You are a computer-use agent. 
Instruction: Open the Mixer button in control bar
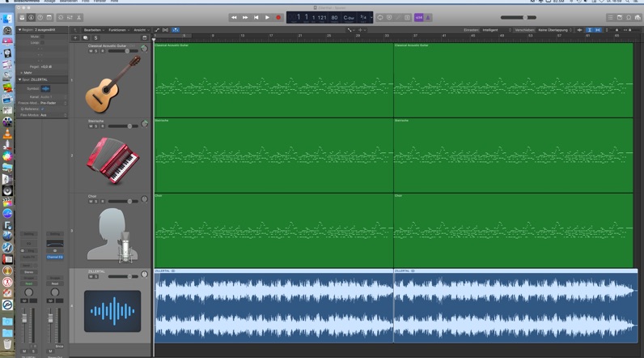[x=70, y=18]
